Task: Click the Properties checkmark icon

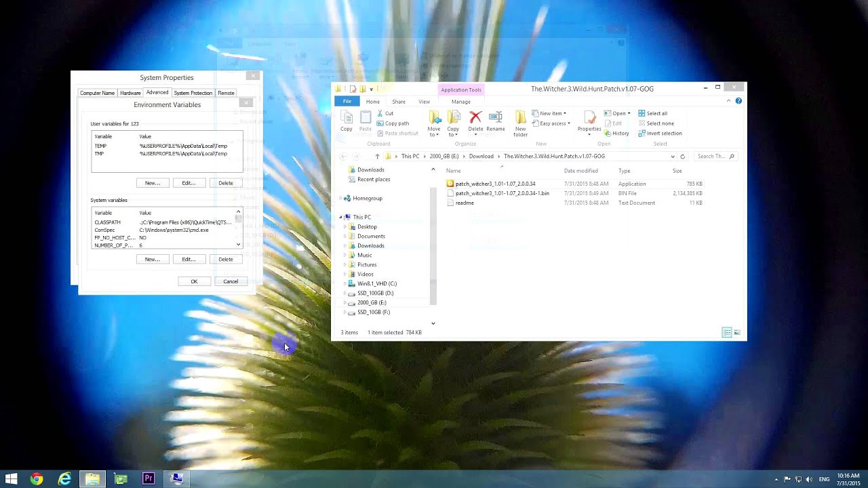Action: [x=589, y=118]
